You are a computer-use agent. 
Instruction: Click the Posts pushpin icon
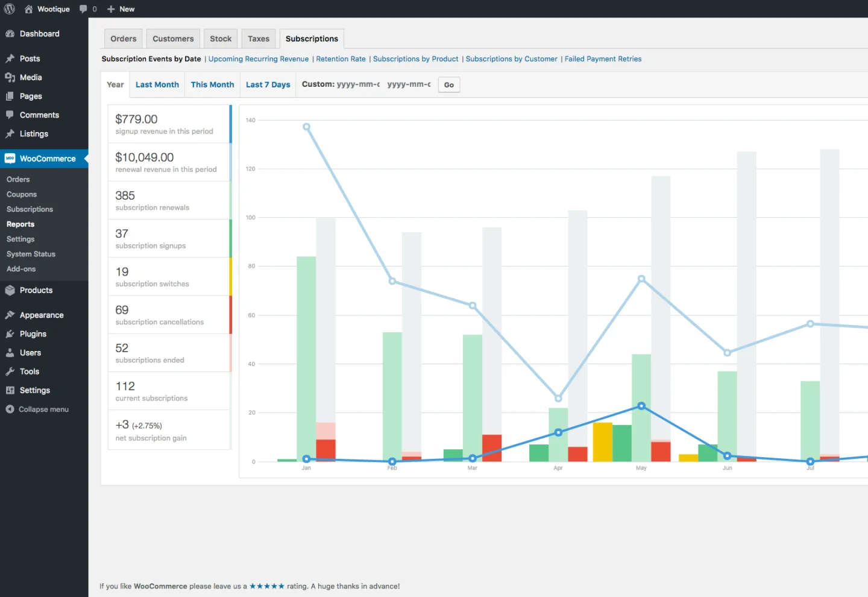(10, 58)
